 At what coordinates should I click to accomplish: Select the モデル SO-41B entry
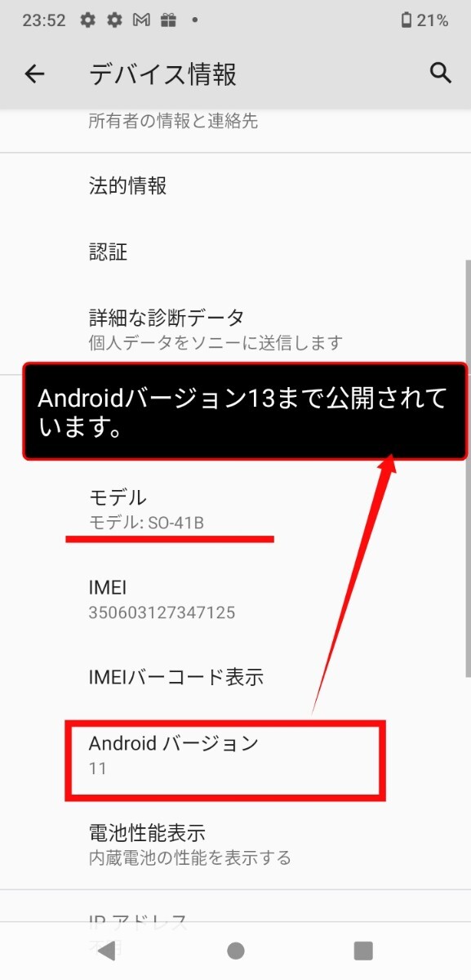click(x=235, y=508)
